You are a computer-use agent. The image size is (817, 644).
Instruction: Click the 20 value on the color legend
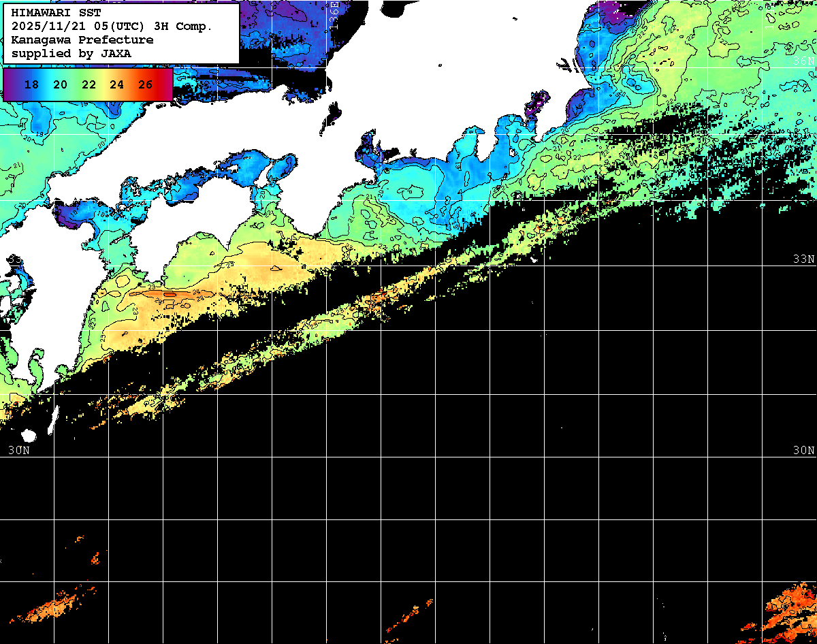[x=60, y=85]
